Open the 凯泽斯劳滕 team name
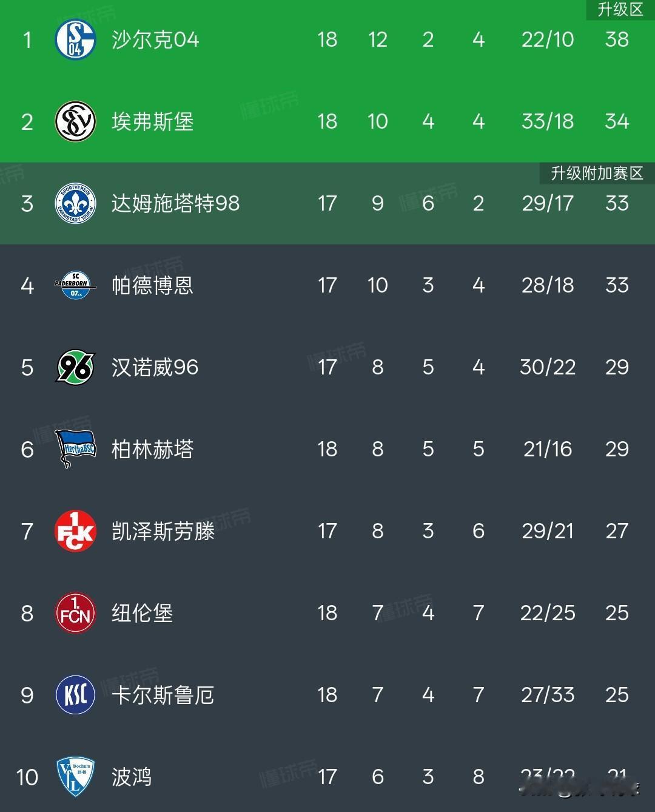655x812 pixels. point(163,531)
